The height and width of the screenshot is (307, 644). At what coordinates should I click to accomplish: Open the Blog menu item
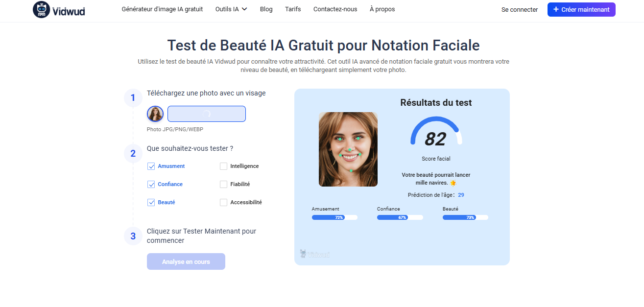coord(266,8)
